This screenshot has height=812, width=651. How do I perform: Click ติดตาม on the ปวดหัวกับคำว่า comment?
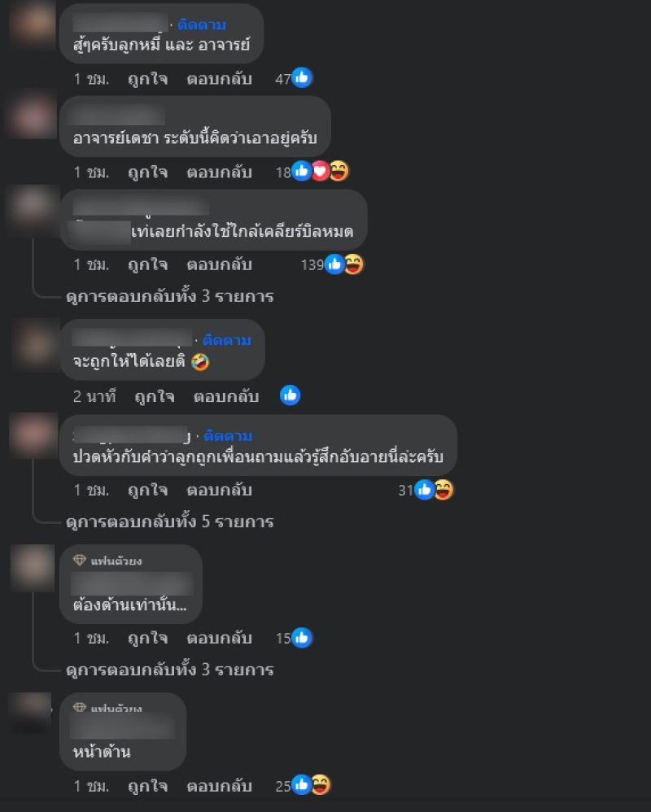(x=228, y=435)
